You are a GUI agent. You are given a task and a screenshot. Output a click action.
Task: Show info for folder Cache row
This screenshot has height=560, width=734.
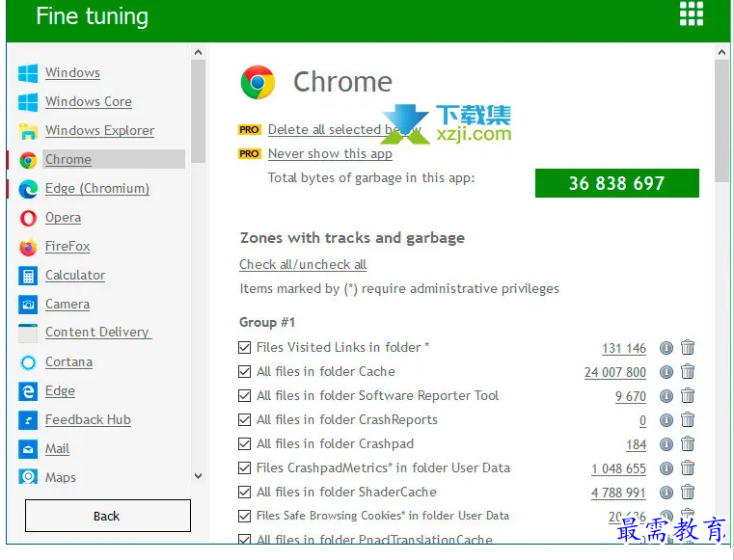(666, 372)
